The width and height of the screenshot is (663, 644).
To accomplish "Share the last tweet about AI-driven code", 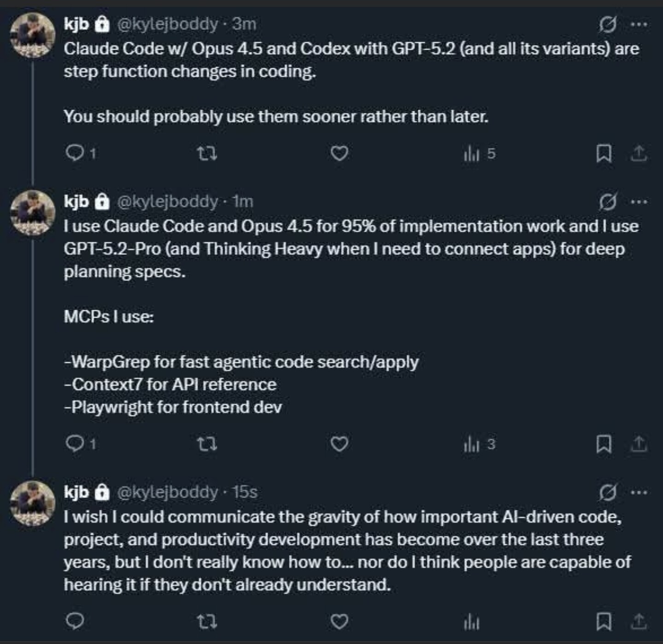I will [639, 622].
